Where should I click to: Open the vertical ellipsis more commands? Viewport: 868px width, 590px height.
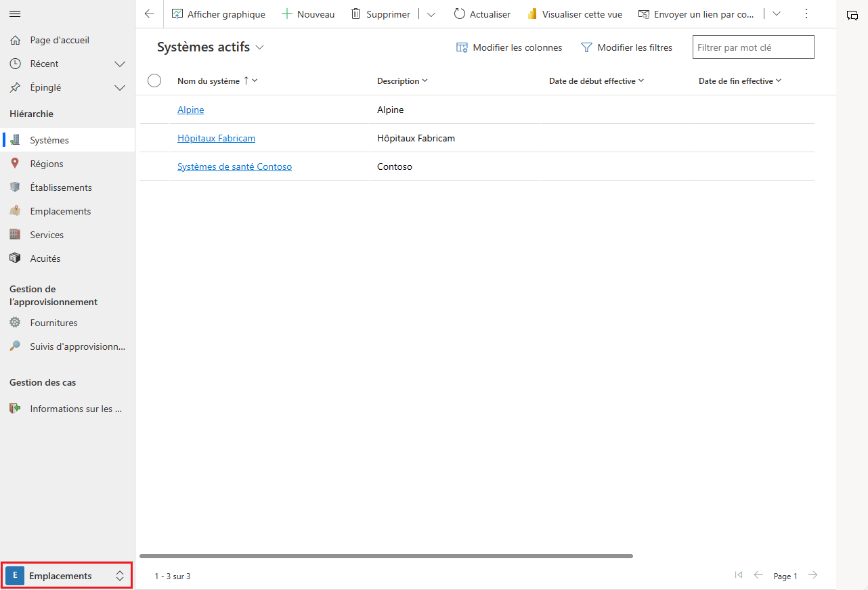point(806,14)
